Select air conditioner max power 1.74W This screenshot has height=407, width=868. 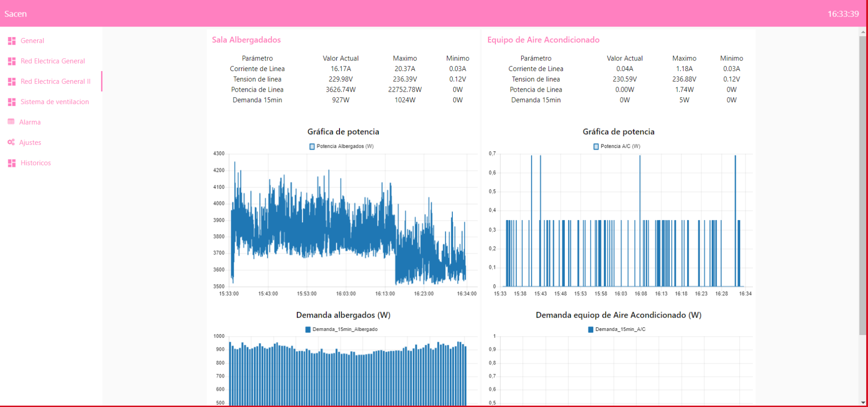point(684,90)
